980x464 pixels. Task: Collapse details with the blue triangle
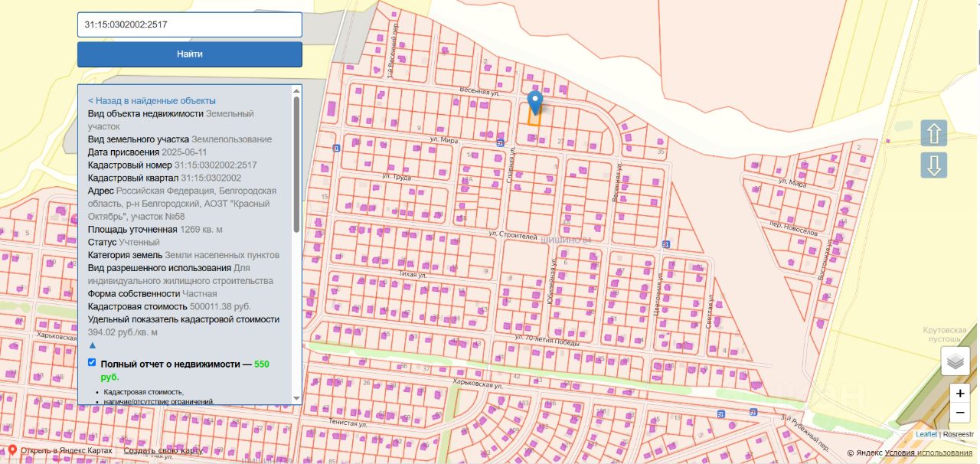93,345
